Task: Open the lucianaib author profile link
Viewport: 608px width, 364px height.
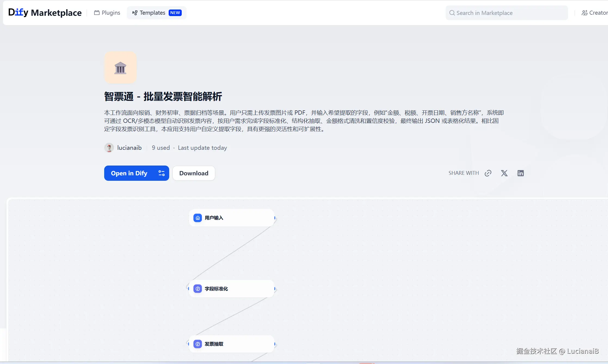Action: (x=129, y=148)
